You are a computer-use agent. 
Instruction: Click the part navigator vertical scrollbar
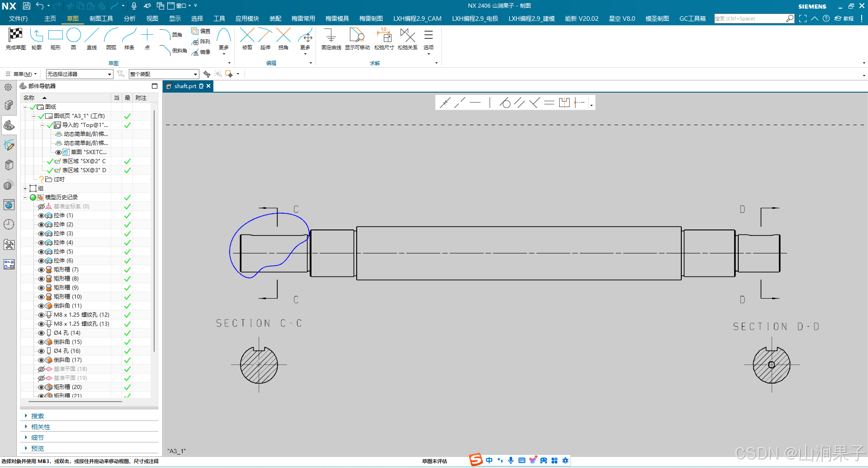154,230
